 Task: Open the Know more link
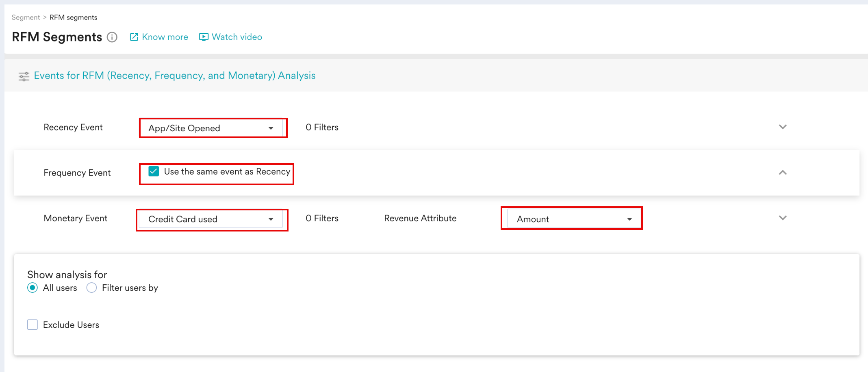(165, 37)
